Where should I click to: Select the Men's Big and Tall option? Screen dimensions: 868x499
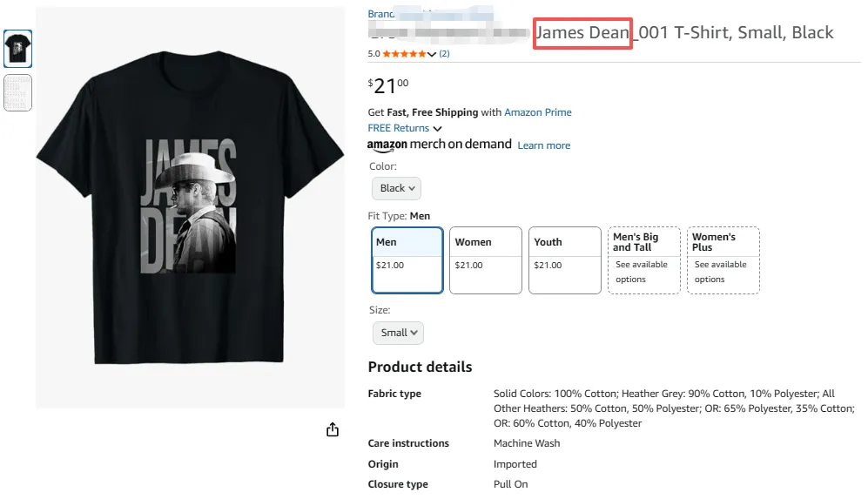tap(643, 260)
